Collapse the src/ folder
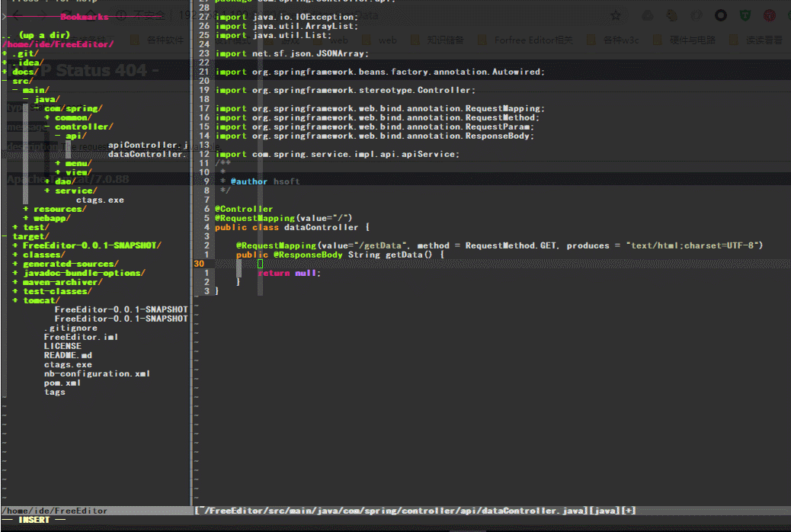The image size is (791, 532). coord(23,81)
